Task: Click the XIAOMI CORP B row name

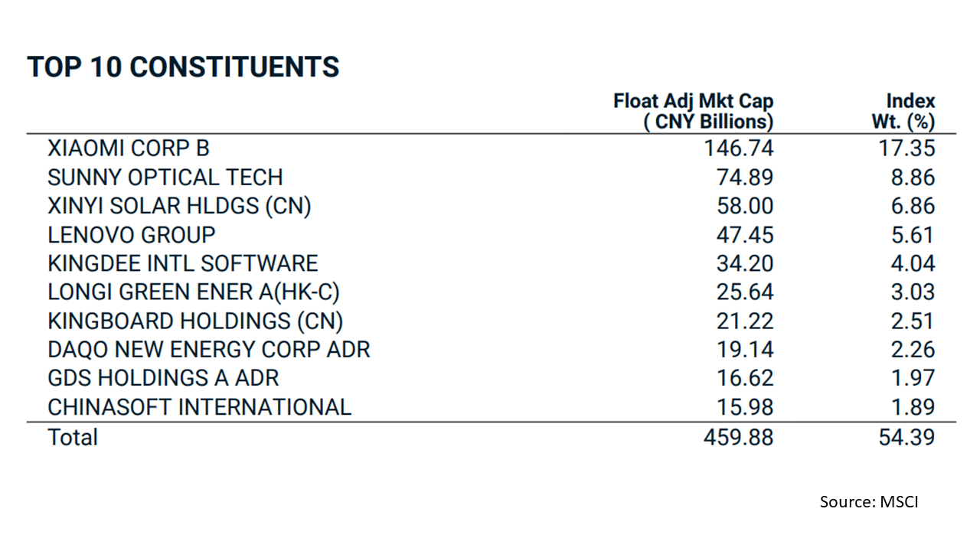Action: (x=128, y=148)
